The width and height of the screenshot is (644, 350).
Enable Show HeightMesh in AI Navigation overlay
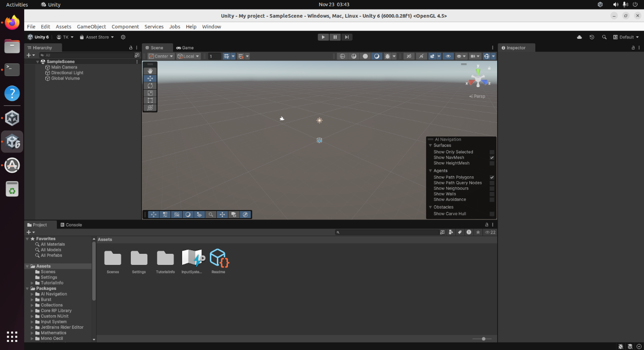tap(492, 163)
